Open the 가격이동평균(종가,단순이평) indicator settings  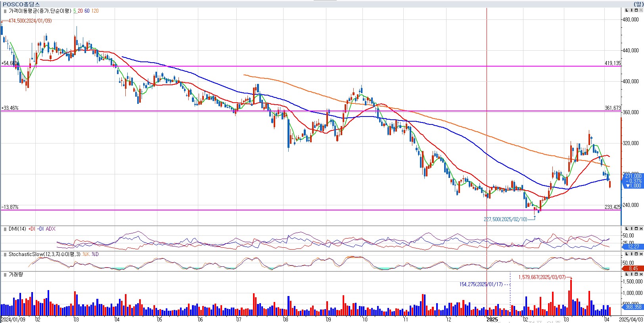40,11
